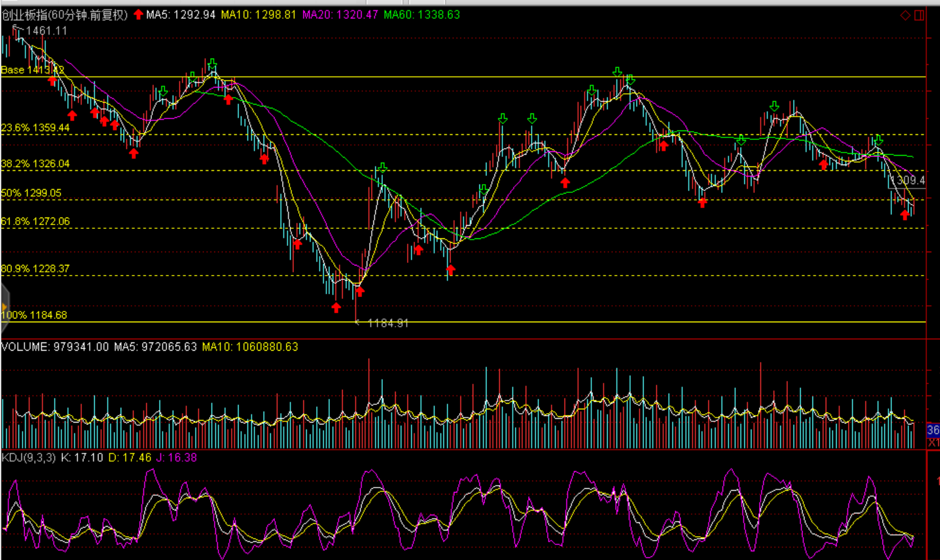Click the 1461.11 high price marker
Image resolution: width=940 pixels, height=560 pixels.
pyautogui.click(x=46, y=30)
